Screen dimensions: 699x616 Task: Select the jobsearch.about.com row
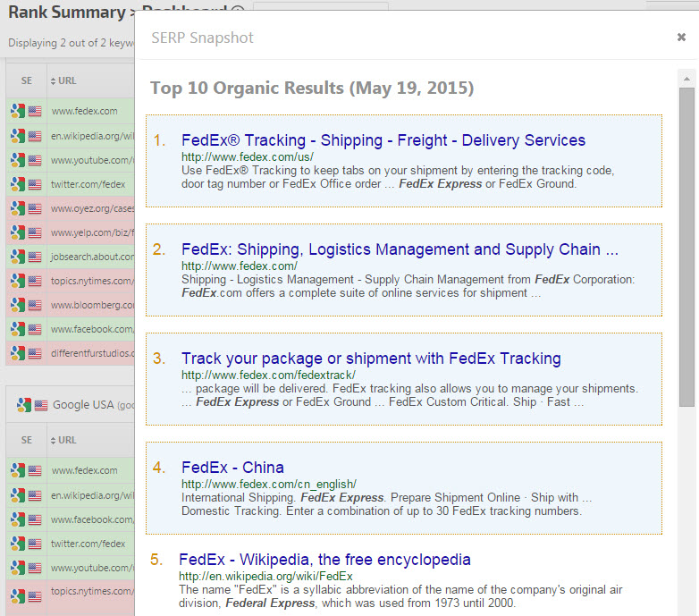(92, 257)
